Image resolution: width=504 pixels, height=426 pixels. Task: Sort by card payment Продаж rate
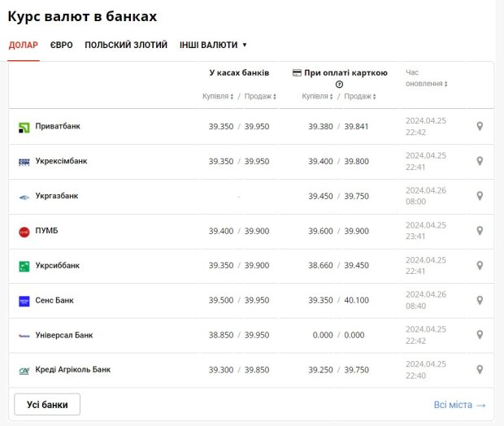point(360,96)
